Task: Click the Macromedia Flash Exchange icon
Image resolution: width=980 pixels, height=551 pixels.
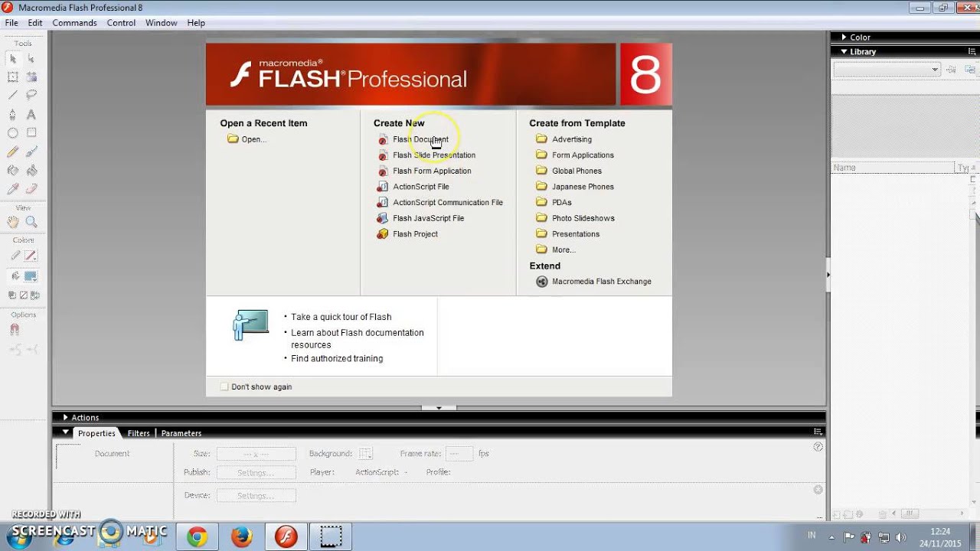Action: click(541, 282)
